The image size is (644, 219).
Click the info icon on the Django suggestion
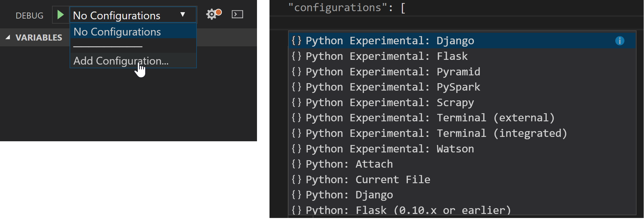619,41
